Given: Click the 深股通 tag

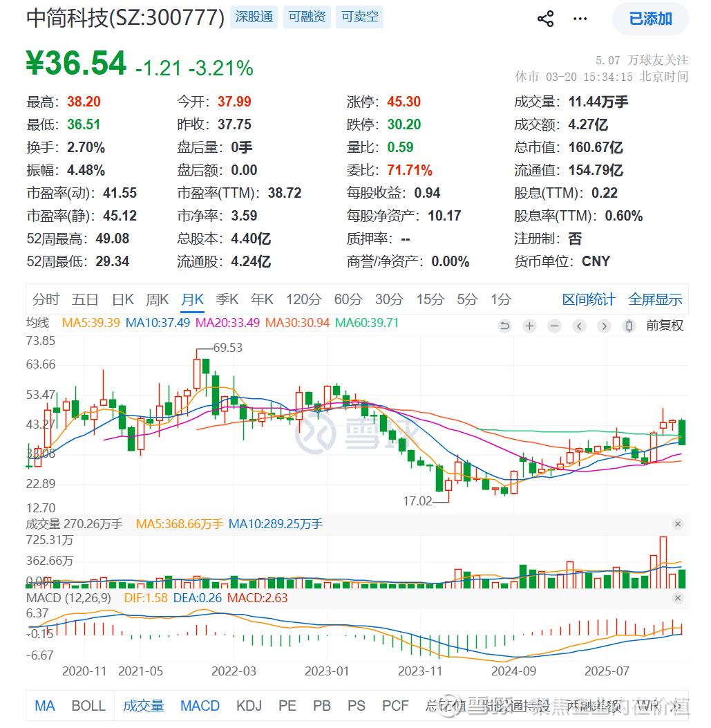Looking at the screenshot, I should 254,17.
